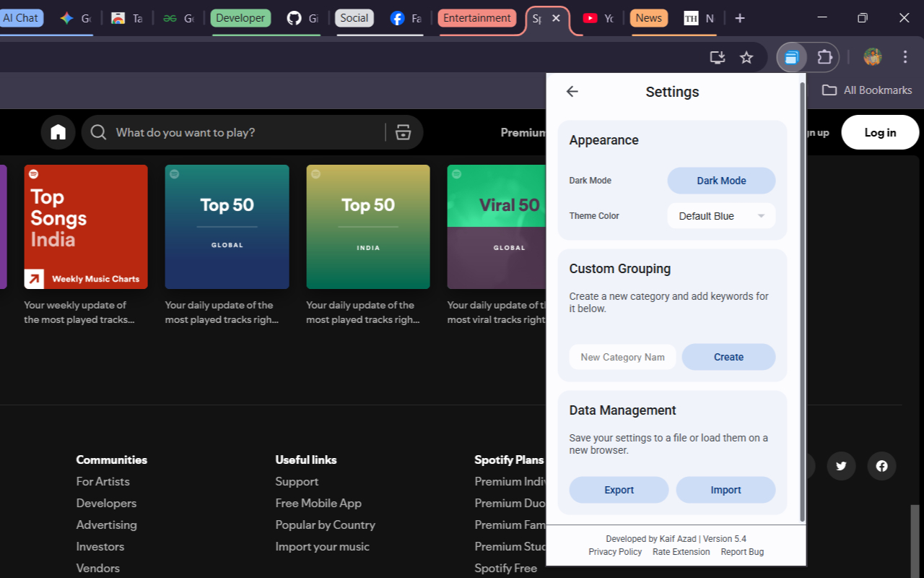Toggle Dark Mode in Appearance settings
Image resolution: width=924 pixels, height=578 pixels.
click(x=721, y=181)
